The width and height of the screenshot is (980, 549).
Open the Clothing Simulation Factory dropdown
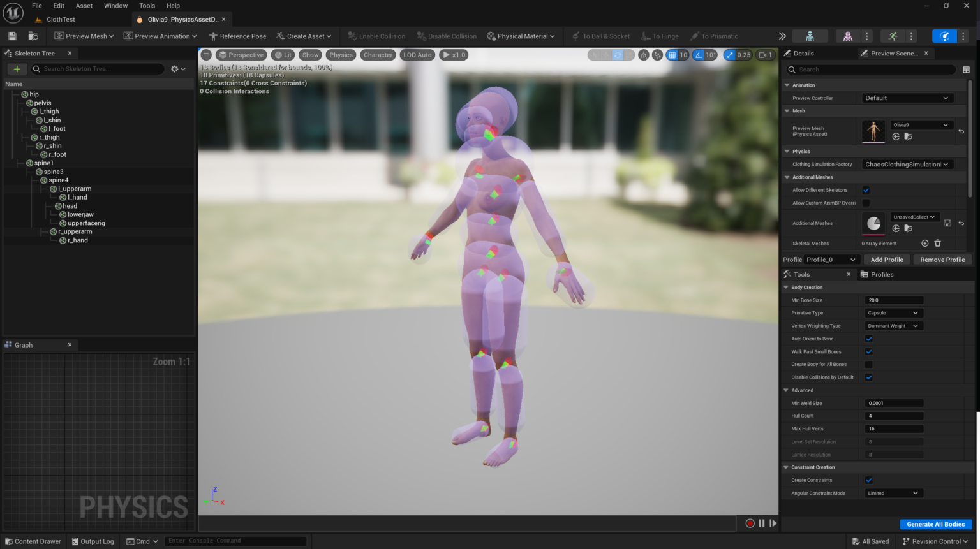click(907, 164)
